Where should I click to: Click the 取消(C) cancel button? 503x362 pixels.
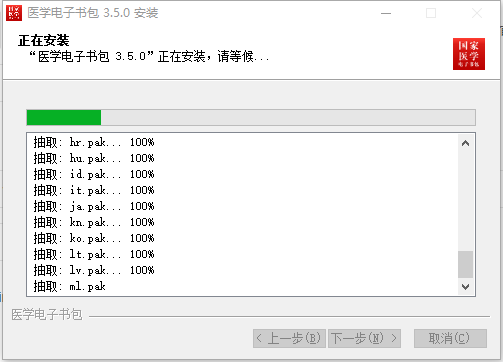click(450, 338)
